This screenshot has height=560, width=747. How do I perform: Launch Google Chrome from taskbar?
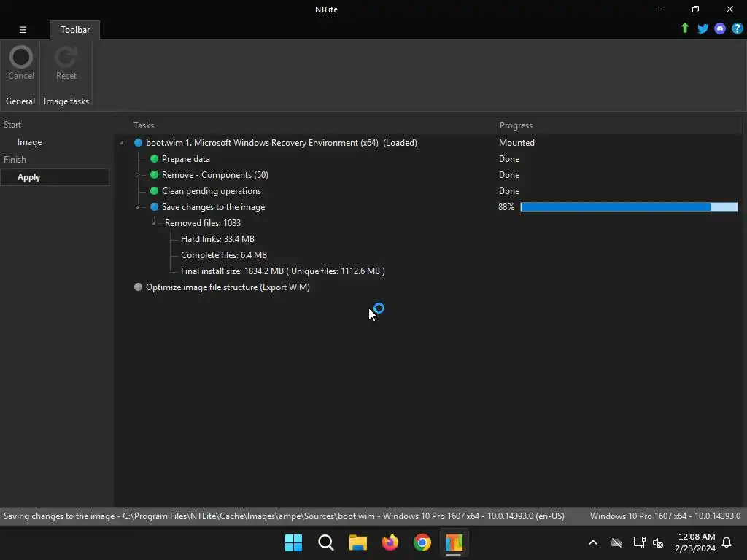422,542
